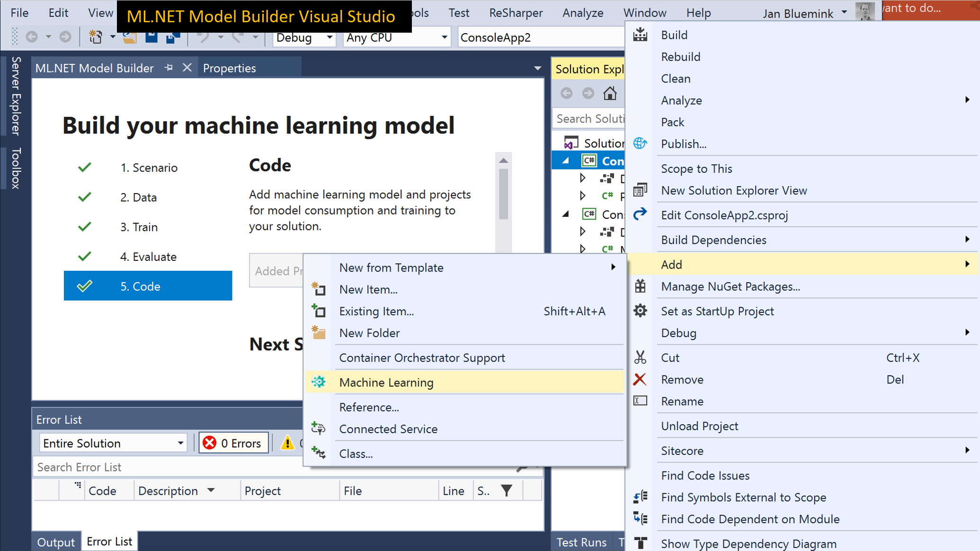
Task: Click the Model Builder vertical scrollbar thumb
Action: tap(504, 194)
